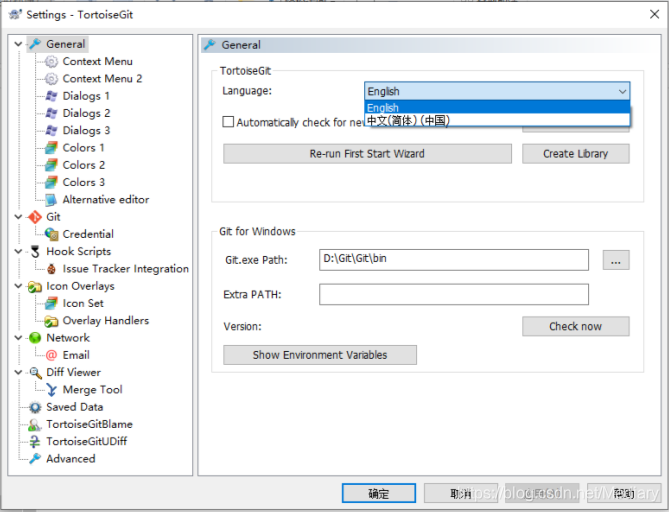The height and width of the screenshot is (512, 669).
Task: Click the Colors 3 palette icon
Action: (x=51, y=182)
